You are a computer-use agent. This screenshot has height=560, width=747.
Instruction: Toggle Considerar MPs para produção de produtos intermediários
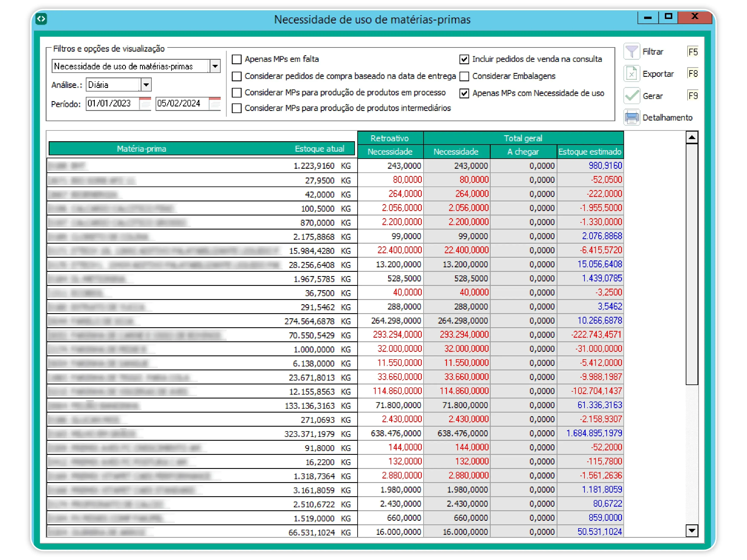[237, 108]
